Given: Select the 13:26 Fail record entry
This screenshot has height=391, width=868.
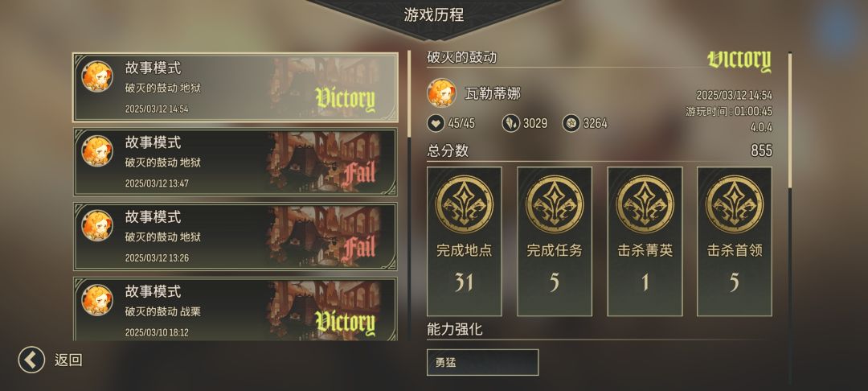Looking at the screenshot, I should coord(235,237).
